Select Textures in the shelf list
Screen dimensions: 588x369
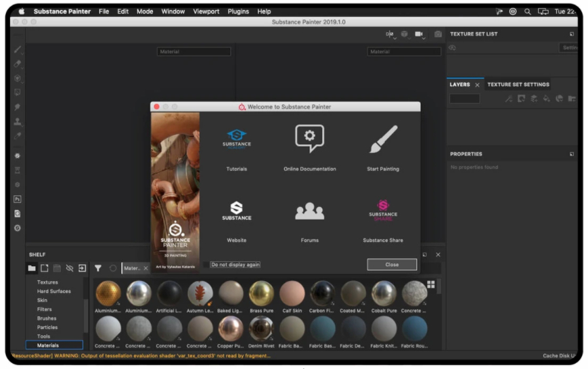click(x=47, y=282)
